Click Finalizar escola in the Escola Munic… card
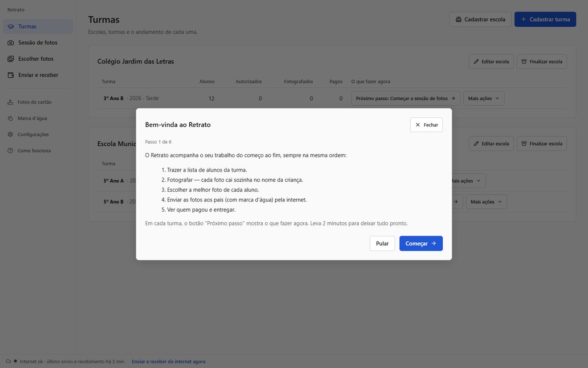The height and width of the screenshot is (368, 588). [542, 144]
